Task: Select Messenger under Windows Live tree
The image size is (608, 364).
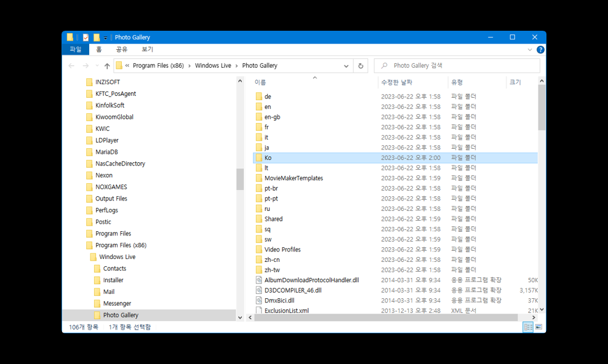Action: [117, 303]
